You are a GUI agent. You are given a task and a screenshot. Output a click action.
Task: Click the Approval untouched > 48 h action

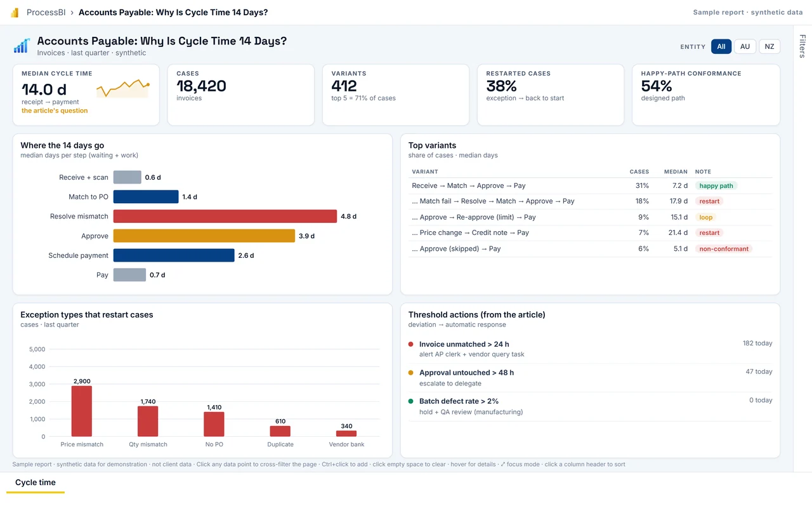click(x=590, y=377)
